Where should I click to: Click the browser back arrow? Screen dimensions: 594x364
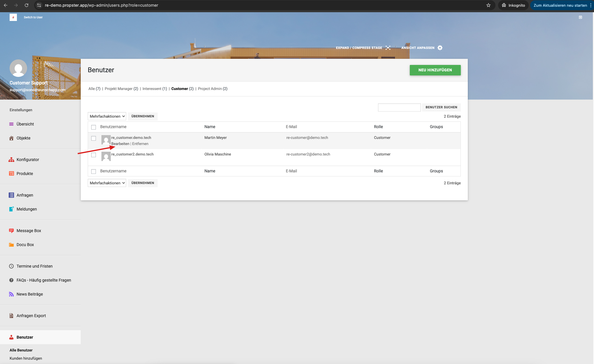click(x=6, y=5)
